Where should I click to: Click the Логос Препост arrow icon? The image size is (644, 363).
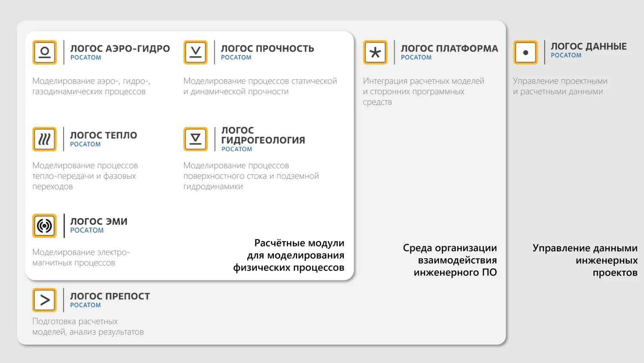pyautogui.click(x=45, y=300)
